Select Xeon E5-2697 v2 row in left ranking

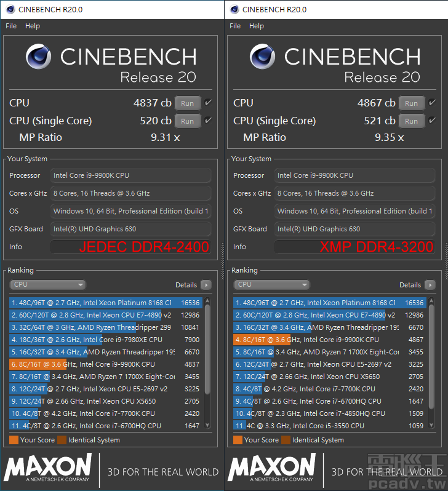tap(106, 389)
